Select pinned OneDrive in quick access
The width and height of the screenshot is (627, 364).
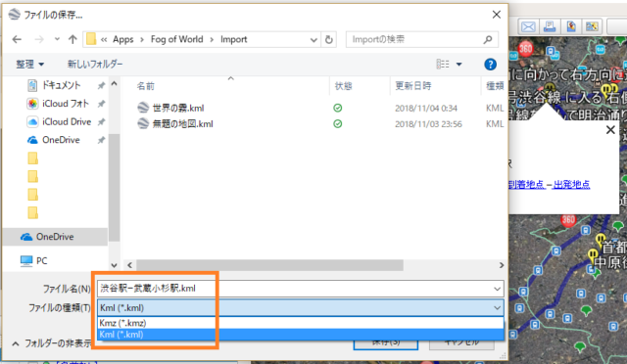[61, 140]
